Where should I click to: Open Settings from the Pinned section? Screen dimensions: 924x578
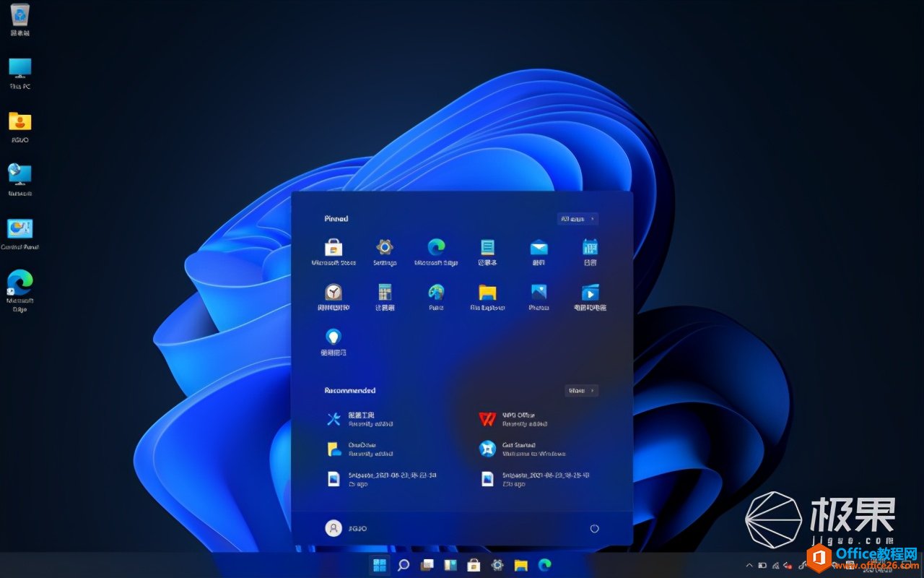click(x=385, y=252)
